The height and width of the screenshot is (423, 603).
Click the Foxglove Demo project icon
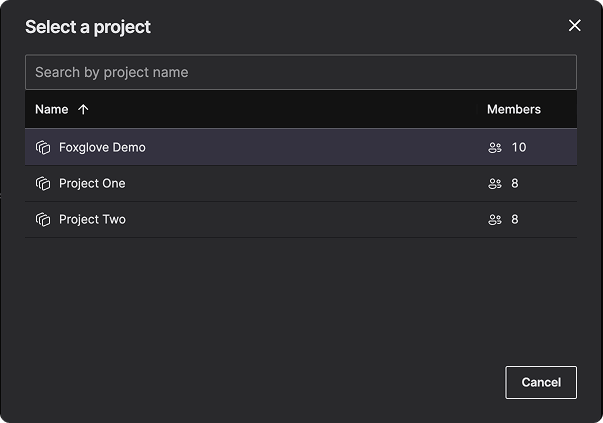(x=43, y=148)
